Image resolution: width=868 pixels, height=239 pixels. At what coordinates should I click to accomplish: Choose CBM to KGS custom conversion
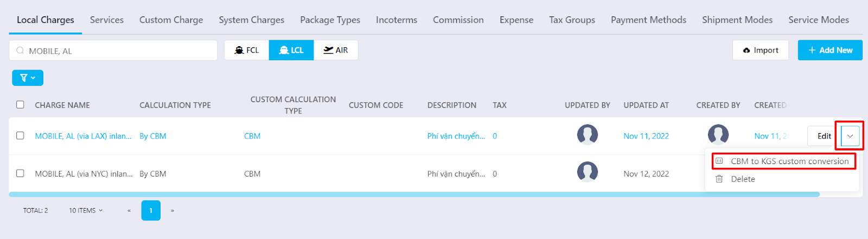point(783,161)
